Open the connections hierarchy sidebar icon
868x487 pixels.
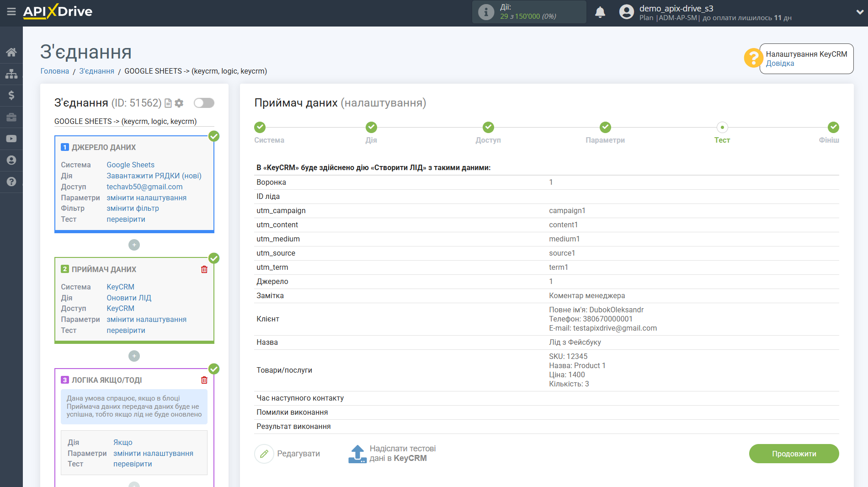tap(11, 74)
